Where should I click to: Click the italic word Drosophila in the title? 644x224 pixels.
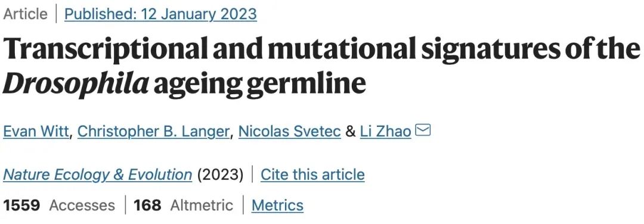pos(76,83)
